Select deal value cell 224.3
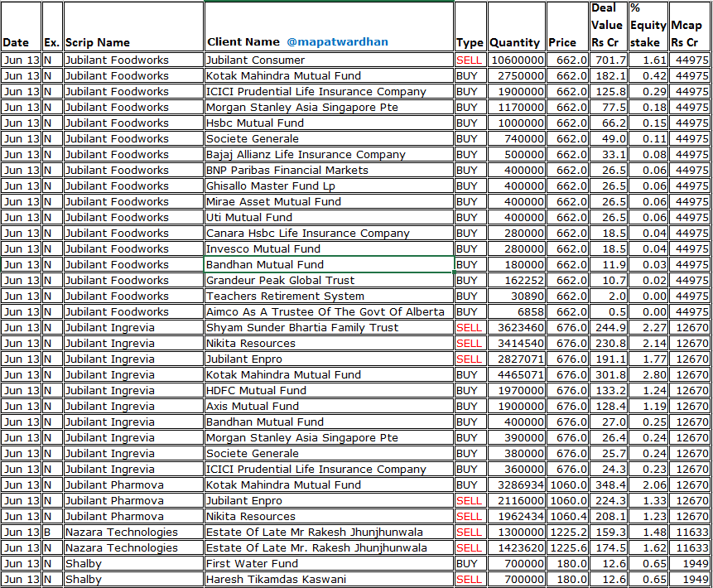 click(x=609, y=501)
